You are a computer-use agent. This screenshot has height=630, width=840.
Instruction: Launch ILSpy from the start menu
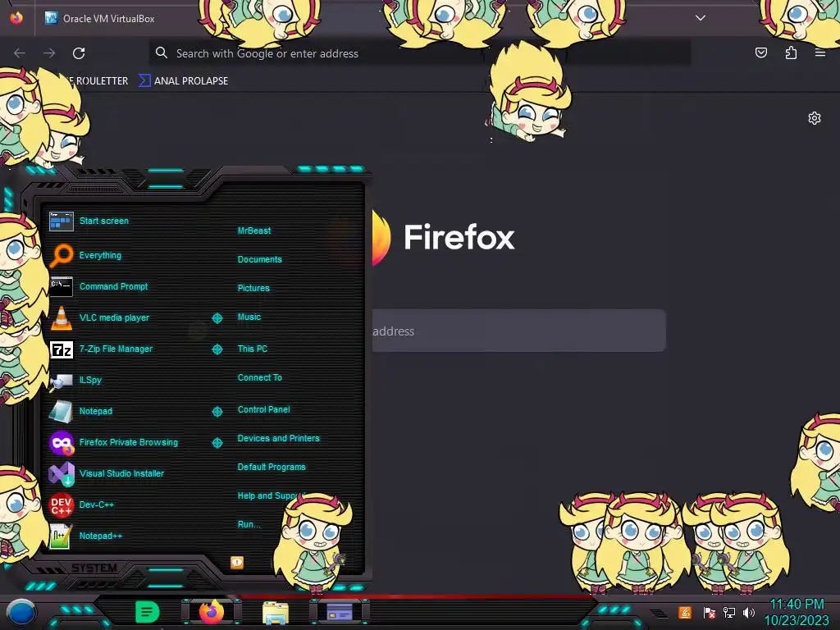click(x=75, y=381)
